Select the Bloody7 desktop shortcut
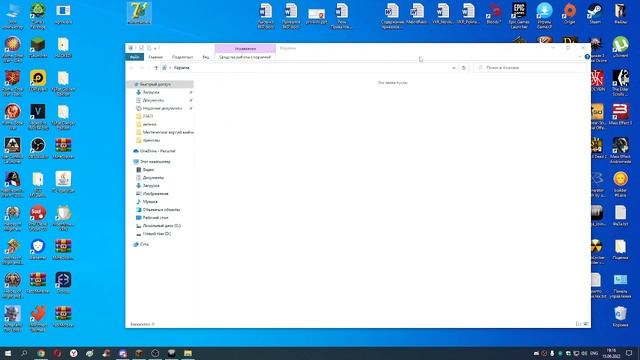This screenshot has height=360, width=640. (493, 14)
